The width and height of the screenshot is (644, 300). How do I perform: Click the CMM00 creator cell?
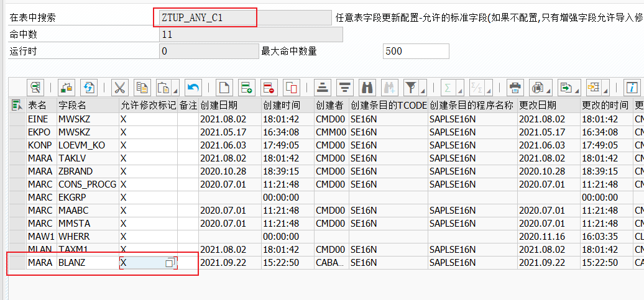(332, 132)
